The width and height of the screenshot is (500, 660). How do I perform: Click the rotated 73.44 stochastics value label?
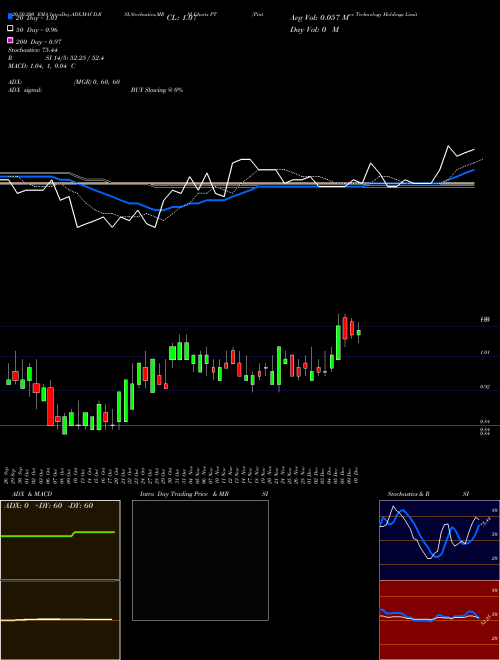coord(486,522)
